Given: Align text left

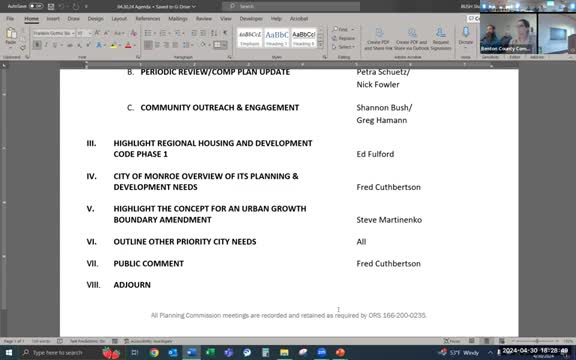Looking at the screenshot, I should (148, 45).
